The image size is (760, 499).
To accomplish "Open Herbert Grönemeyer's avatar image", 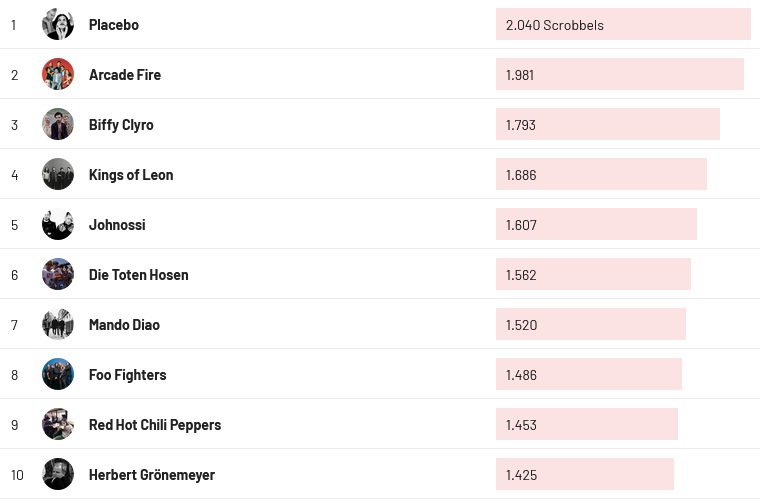I will coord(58,474).
